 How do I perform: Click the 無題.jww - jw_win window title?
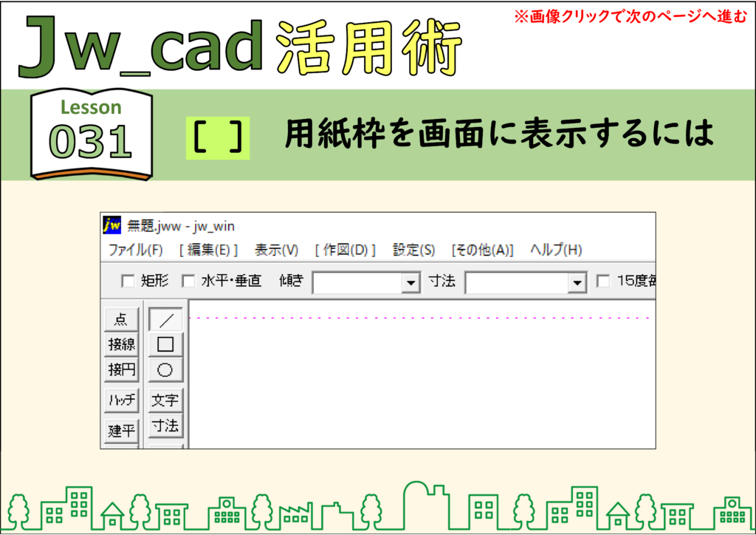click(x=181, y=226)
